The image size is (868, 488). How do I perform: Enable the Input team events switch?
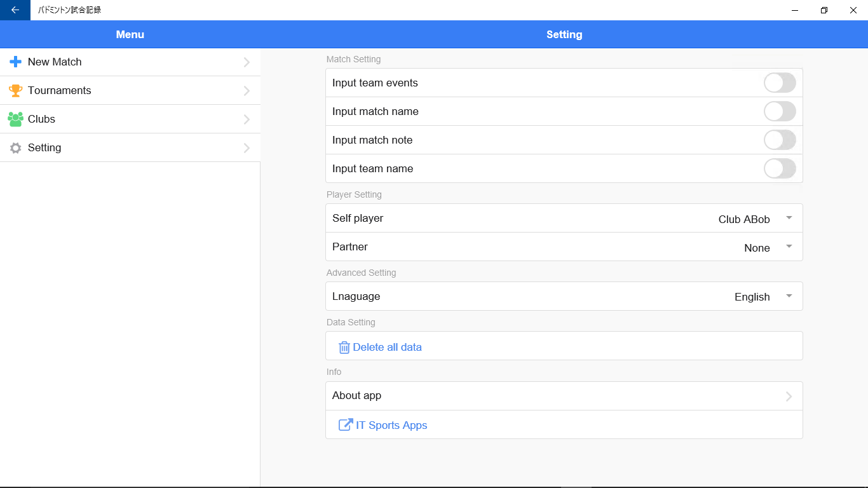tap(780, 83)
